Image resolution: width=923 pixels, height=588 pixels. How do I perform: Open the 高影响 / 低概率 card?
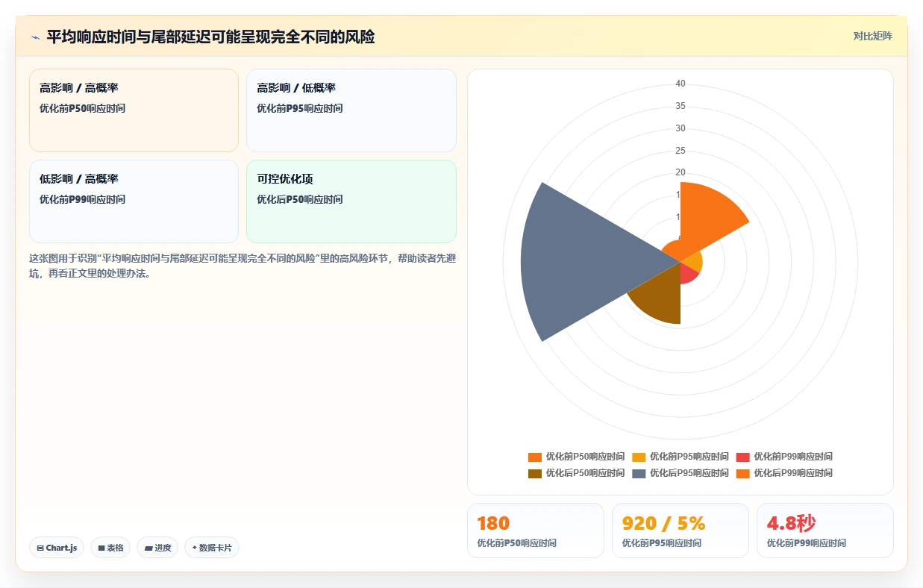click(351, 110)
